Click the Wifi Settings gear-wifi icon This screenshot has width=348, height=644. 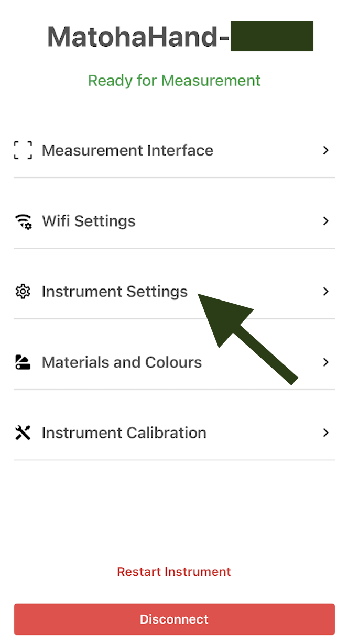23,221
